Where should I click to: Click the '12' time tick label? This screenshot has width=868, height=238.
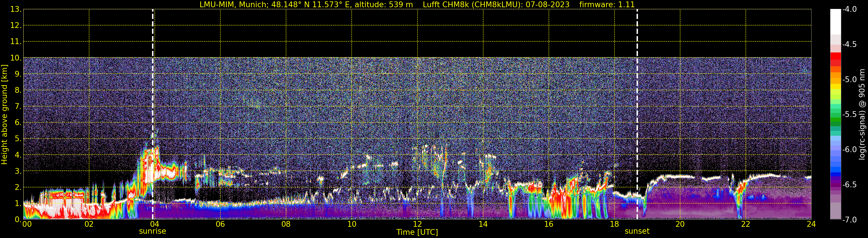click(x=417, y=224)
